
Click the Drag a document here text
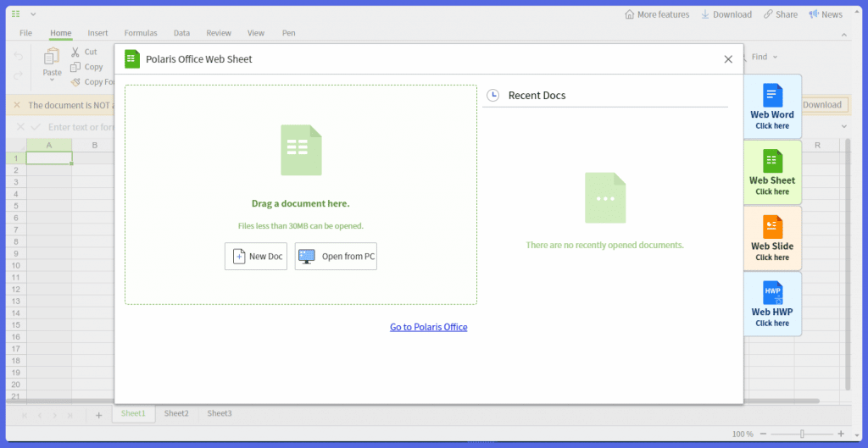301,203
